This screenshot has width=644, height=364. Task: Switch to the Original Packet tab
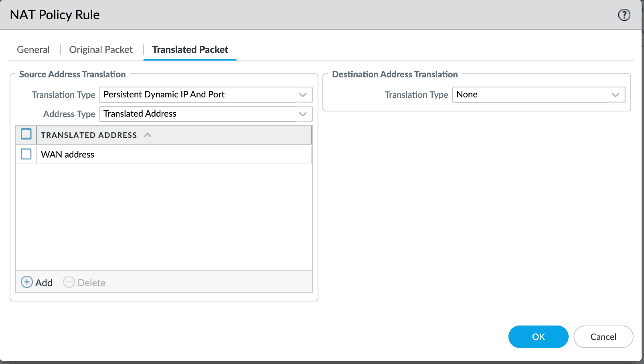[101, 49]
